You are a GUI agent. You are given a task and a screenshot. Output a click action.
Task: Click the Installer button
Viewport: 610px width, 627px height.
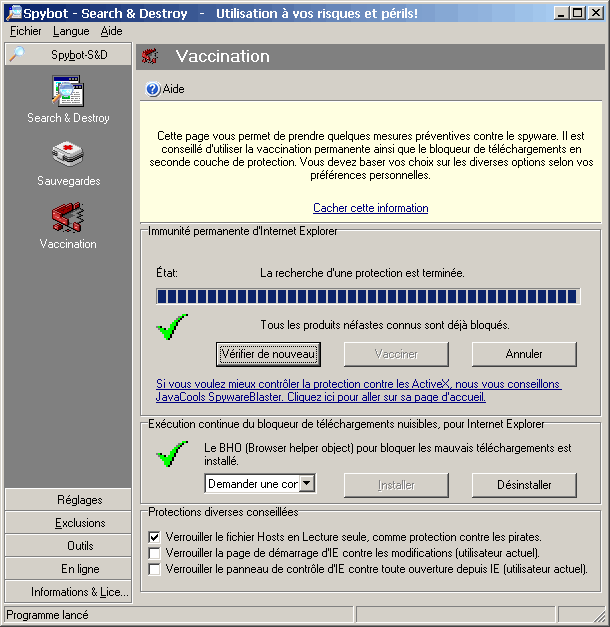(396, 485)
